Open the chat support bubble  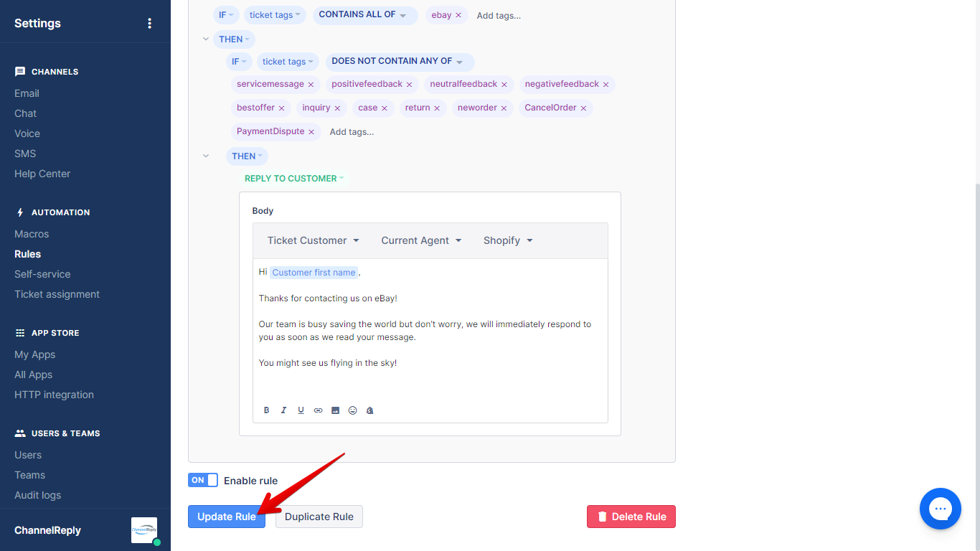940,509
